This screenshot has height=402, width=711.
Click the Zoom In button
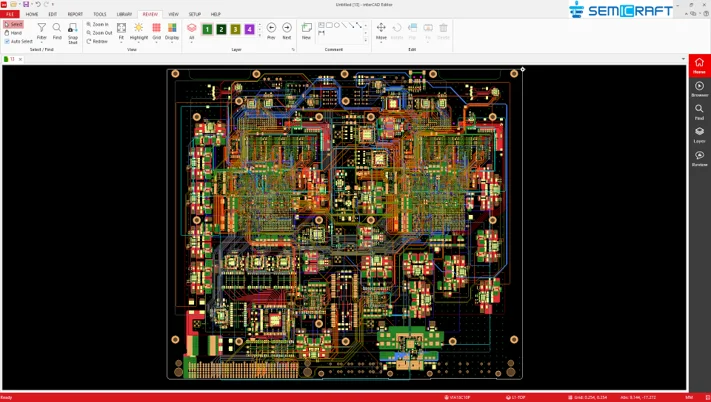click(99, 24)
